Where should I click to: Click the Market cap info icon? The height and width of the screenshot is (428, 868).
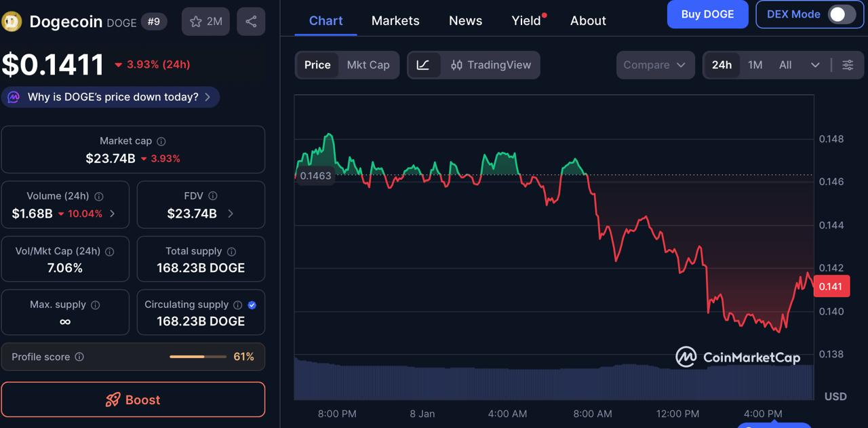[161, 141]
